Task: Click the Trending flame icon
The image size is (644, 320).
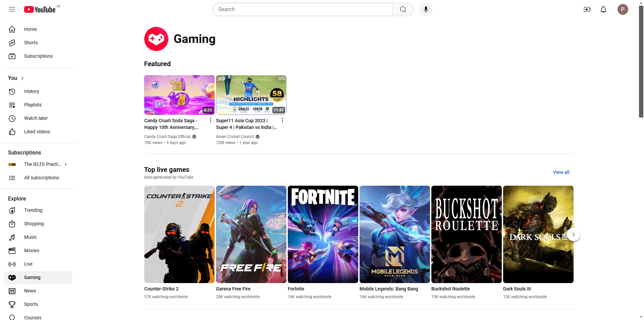Action: [12, 210]
